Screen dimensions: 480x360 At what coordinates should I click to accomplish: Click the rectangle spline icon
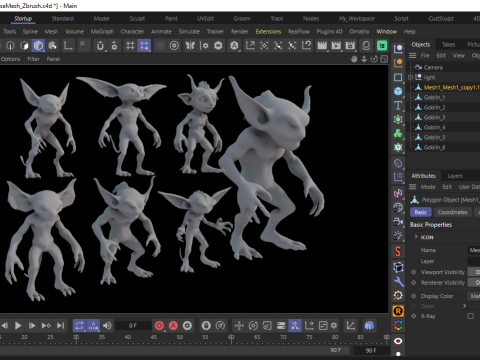click(398, 77)
